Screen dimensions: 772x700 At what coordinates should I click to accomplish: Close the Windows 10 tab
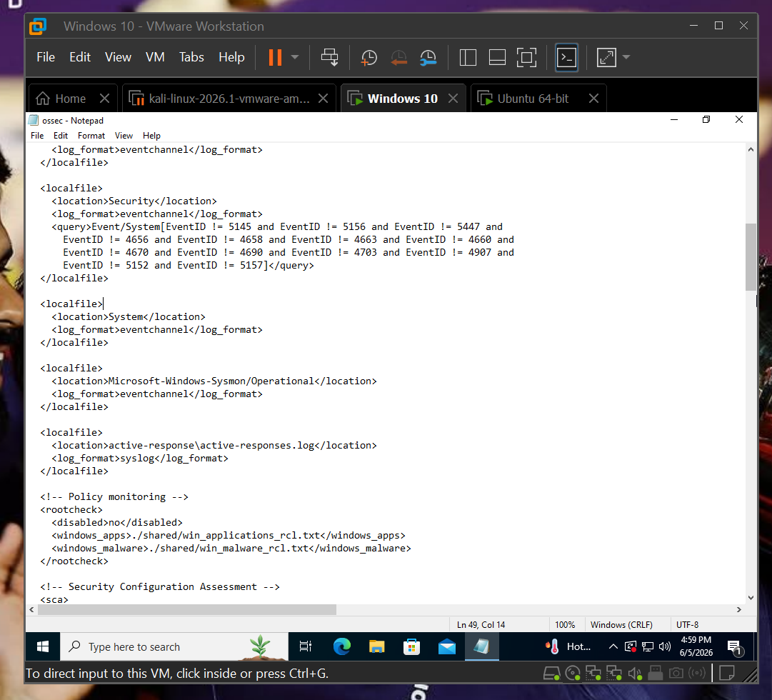[453, 99]
